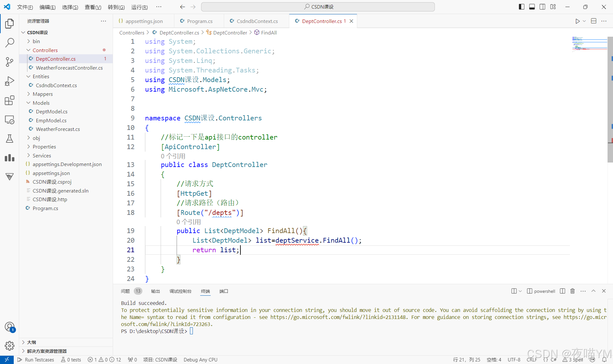This screenshot has height=364, width=613.
Task: Maximize the panel with up chevron
Action: (x=594, y=291)
